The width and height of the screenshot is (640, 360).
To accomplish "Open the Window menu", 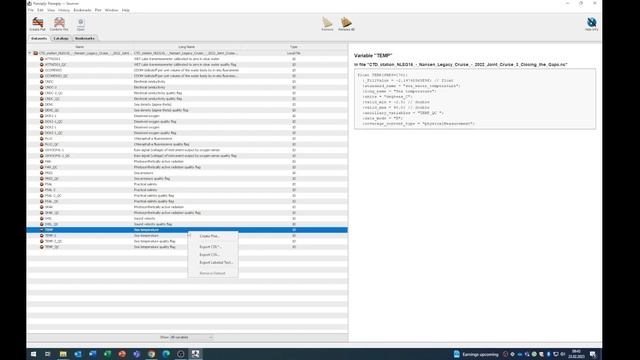I will click(111, 10).
